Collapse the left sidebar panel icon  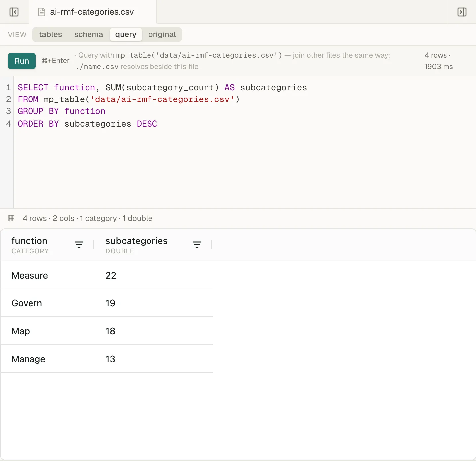(x=14, y=12)
